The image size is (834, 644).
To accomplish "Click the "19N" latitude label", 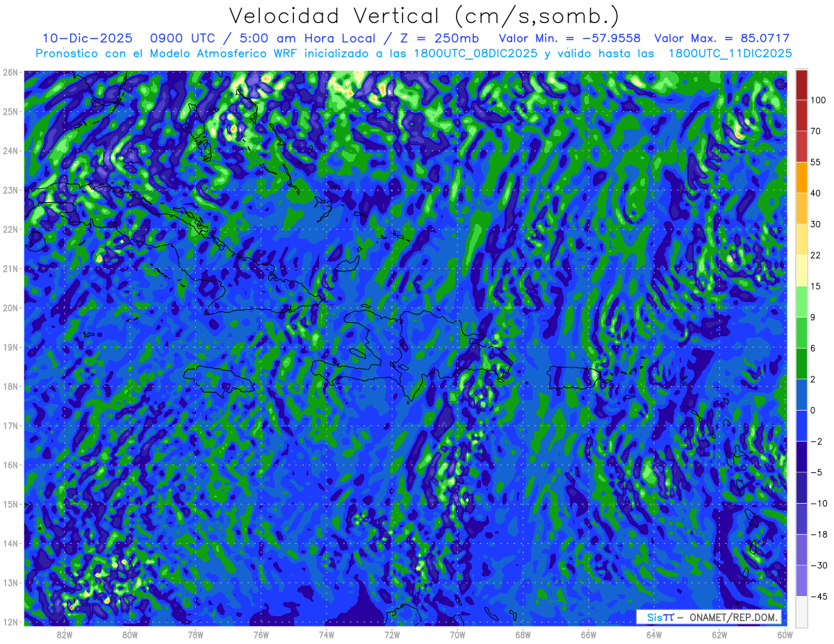I will click(10, 347).
